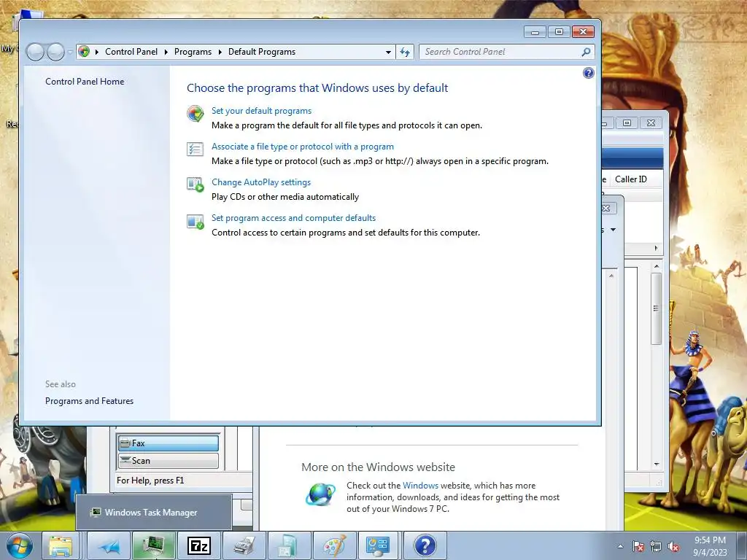Image resolution: width=747 pixels, height=560 pixels.
Task: Maximize the Default Programs window
Action: point(559,32)
